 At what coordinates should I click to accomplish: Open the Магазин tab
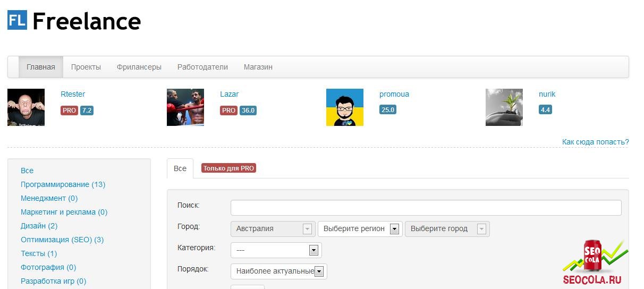point(258,67)
